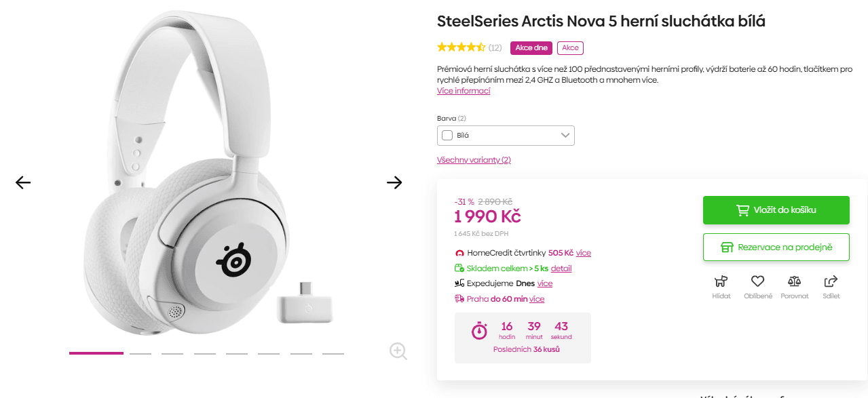Viewport: 868px width, 398px height.
Task: Select the second image indicator dash
Action: tap(140, 353)
